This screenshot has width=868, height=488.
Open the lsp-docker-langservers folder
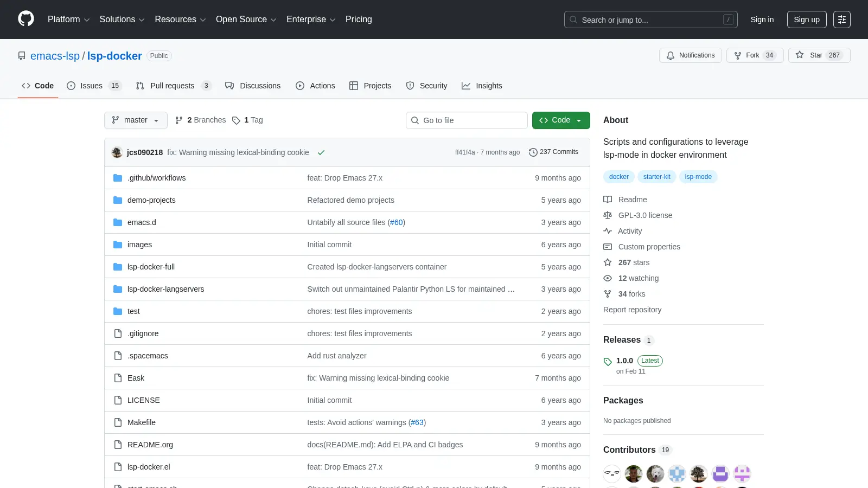[x=166, y=289]
